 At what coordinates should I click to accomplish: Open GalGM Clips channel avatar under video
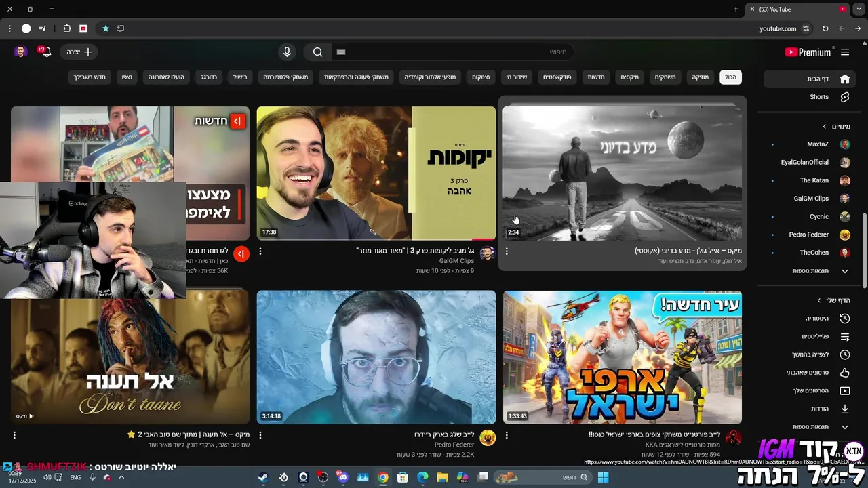pos(488,253)
